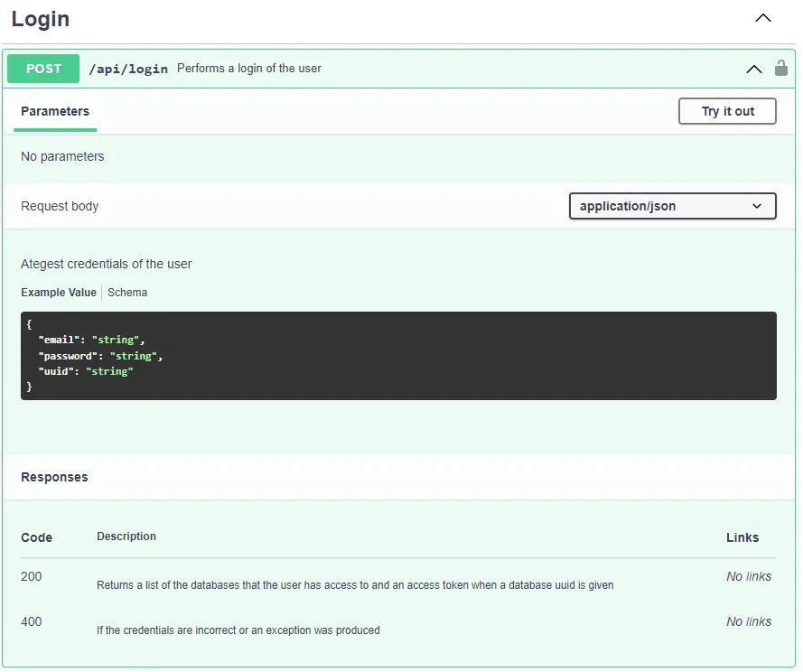
Task: Click the "Ategest credentials of the user" description
Action: 107,264
